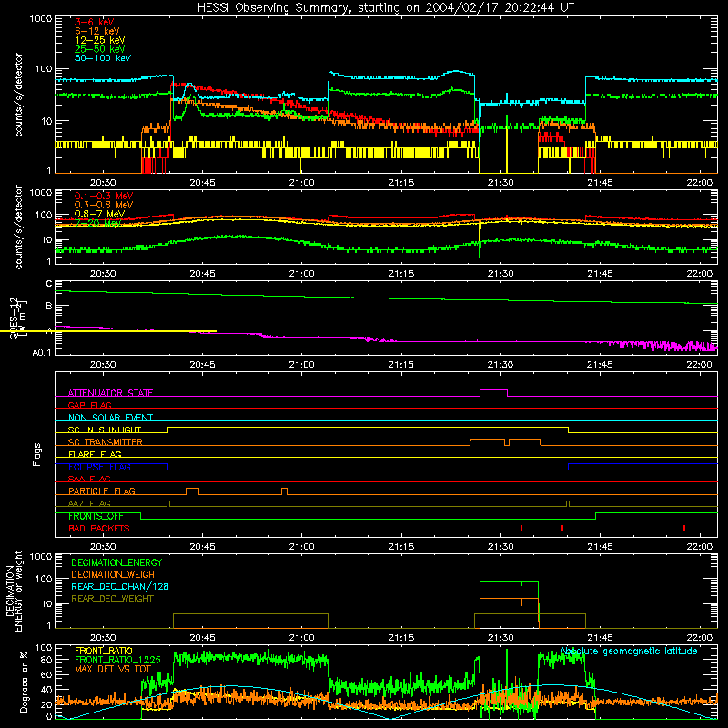728x728 pixels.
Task: Select the blue ECLIPSE_FLAG label
Action: pos(99,467)
